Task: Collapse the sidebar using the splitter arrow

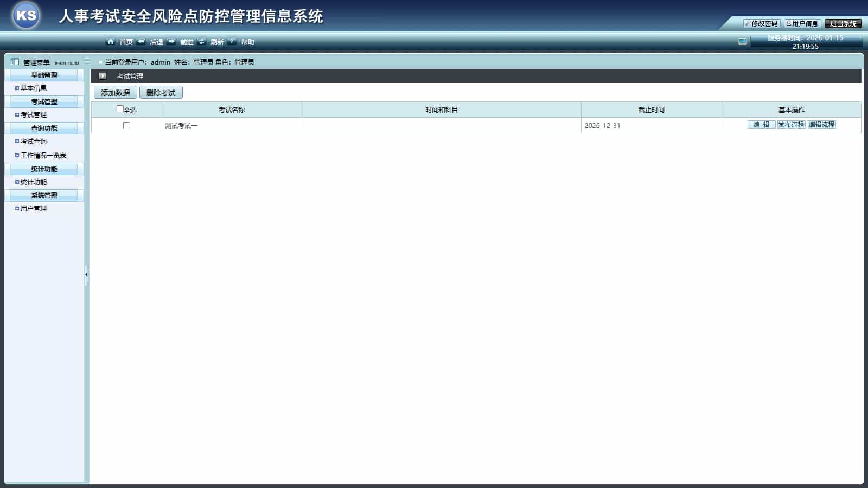Action: pyautogui.click(x=86, y=275)
